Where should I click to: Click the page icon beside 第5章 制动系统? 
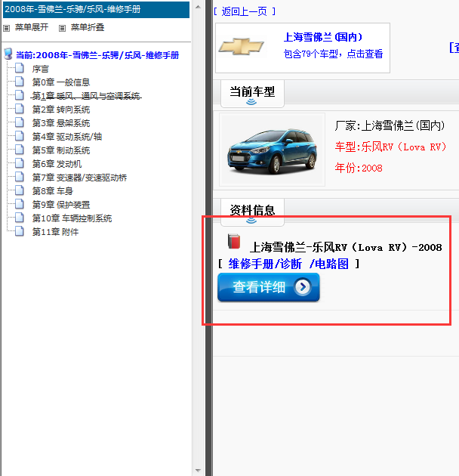(x=20, y=150)
